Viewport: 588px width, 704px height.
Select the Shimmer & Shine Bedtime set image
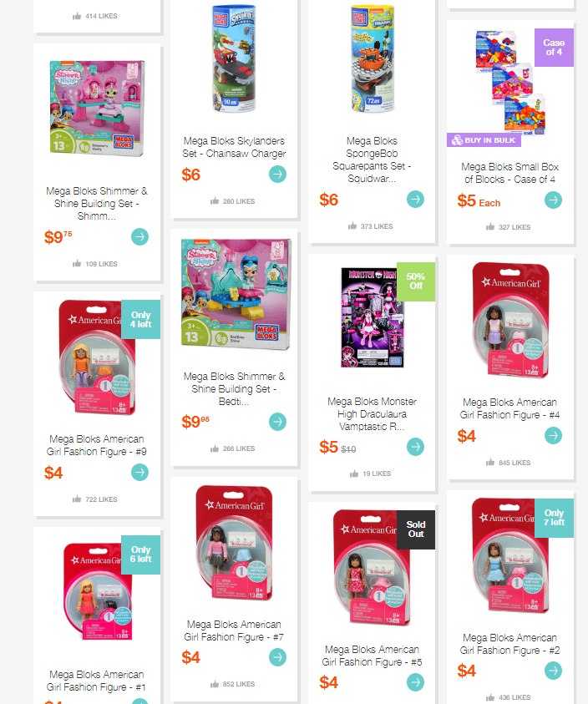pos(236,294)
